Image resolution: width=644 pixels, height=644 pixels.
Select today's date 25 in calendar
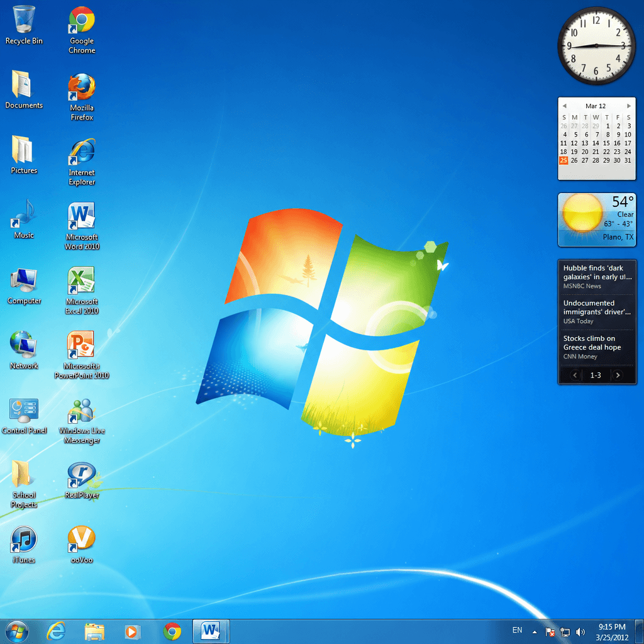coord(563,160)
